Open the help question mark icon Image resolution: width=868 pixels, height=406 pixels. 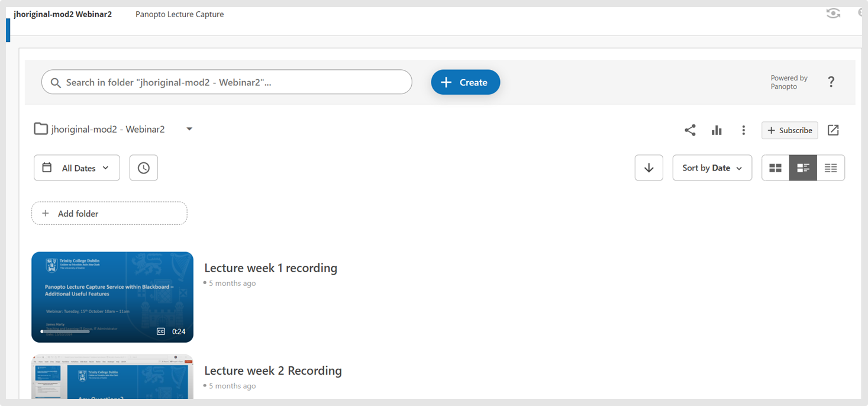coord(831,82)
